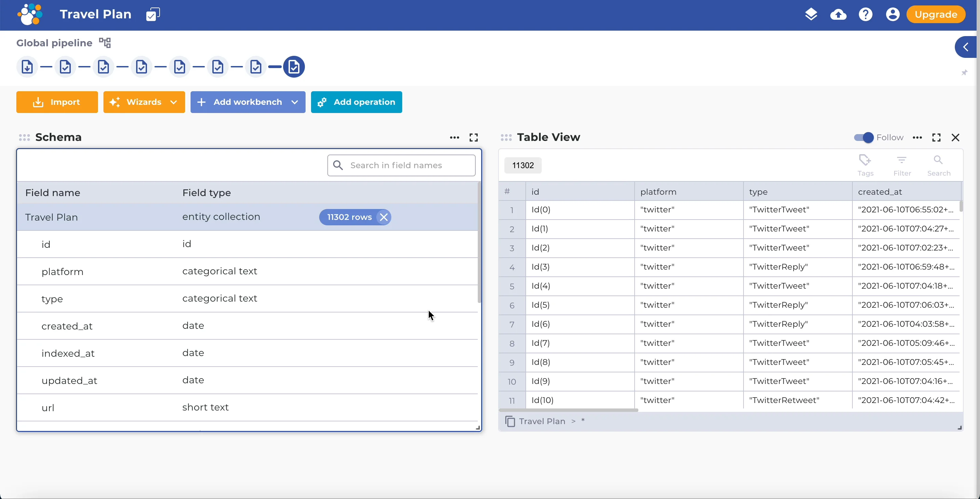Image resolution: width=980 pixels, height=499 pixels.
Task: Open the Search tool in Table View
Action: coord(938,165)
